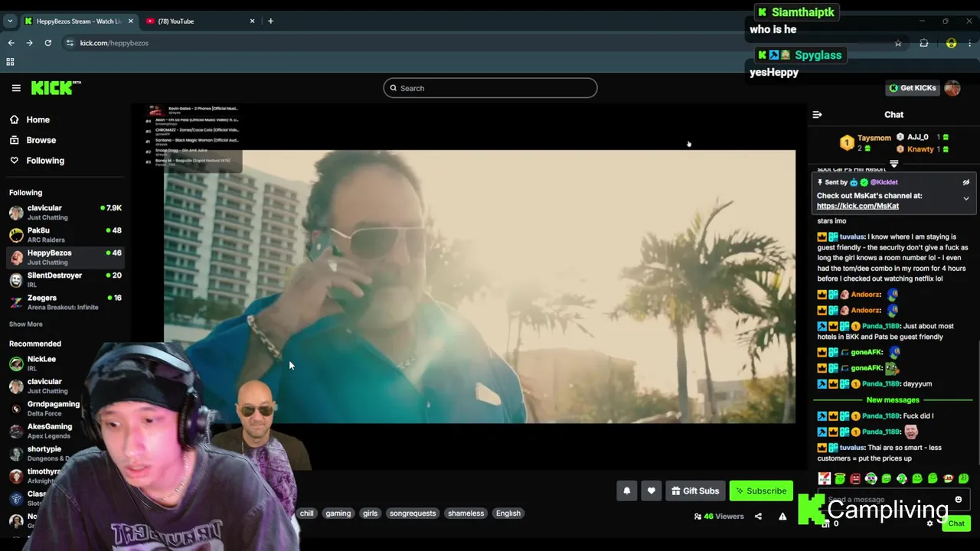Select clavicular in Following list
Viewport: 980px width, 551px height.
[65, 212]
